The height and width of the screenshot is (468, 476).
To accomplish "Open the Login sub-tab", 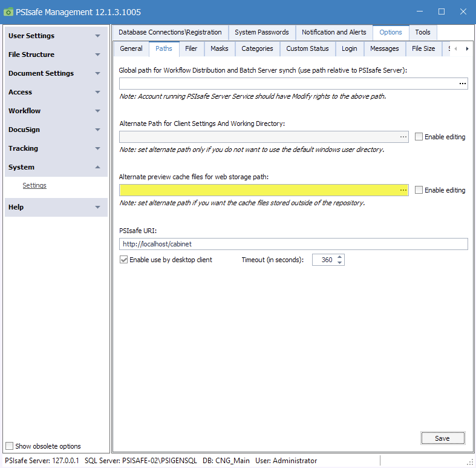I will pyautogui.click(x=350, y=48).
